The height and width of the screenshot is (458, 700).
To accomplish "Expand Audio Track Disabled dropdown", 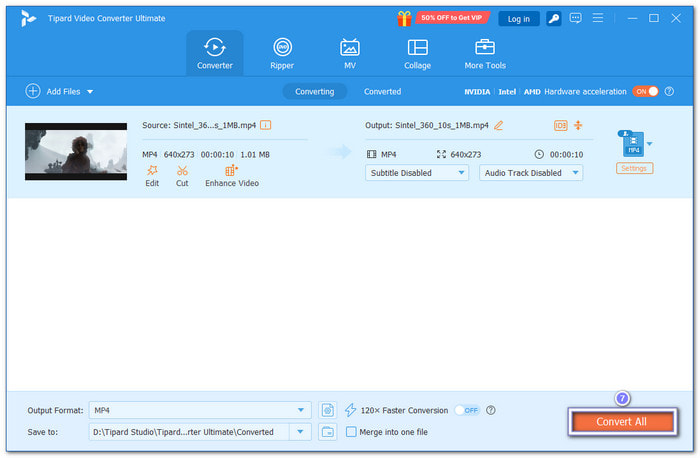I will click(x=531, y=173).
